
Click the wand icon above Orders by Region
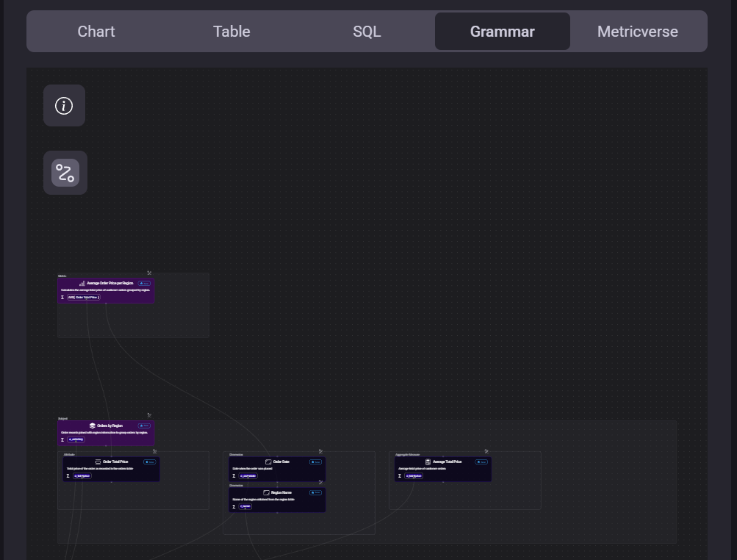[x=149, y=415]
